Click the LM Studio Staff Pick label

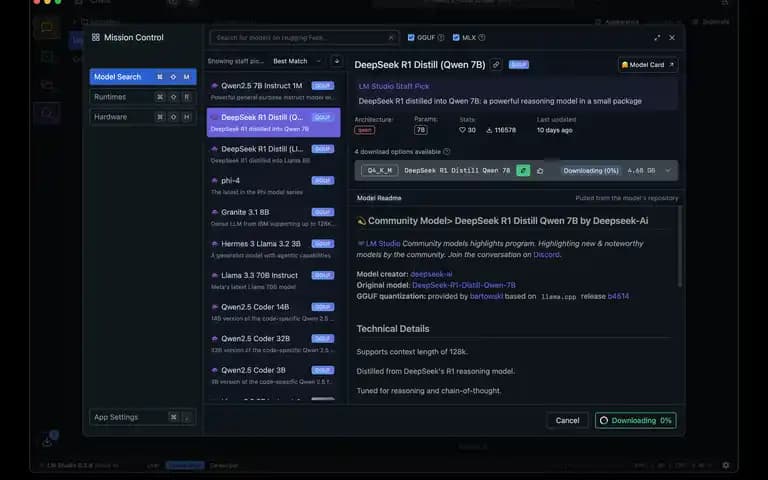coord(394,86)
